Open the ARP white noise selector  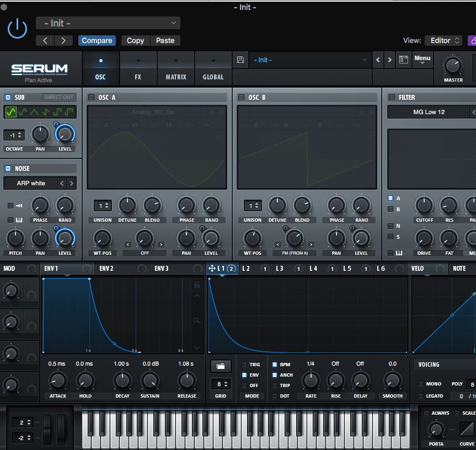[x=31, y=183]
